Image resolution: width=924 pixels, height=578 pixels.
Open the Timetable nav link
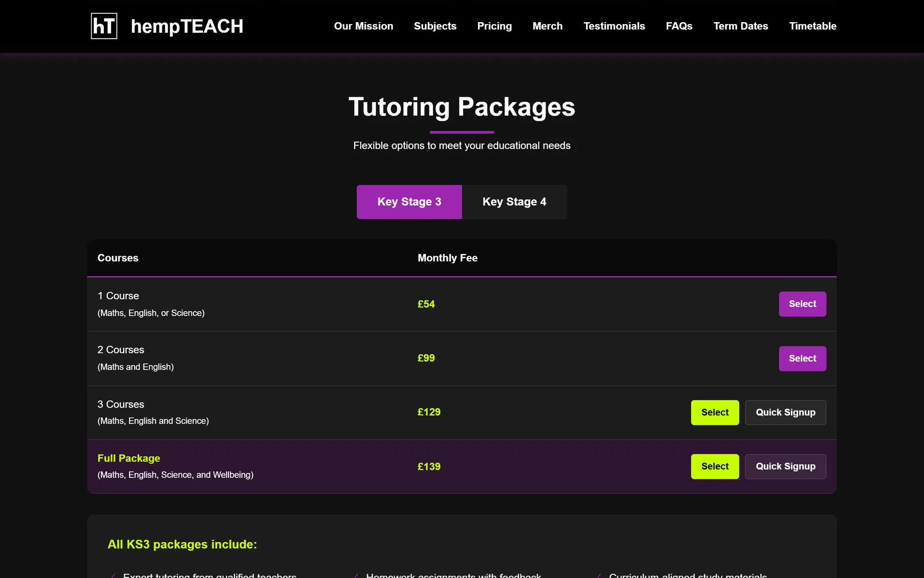(813, 26)
